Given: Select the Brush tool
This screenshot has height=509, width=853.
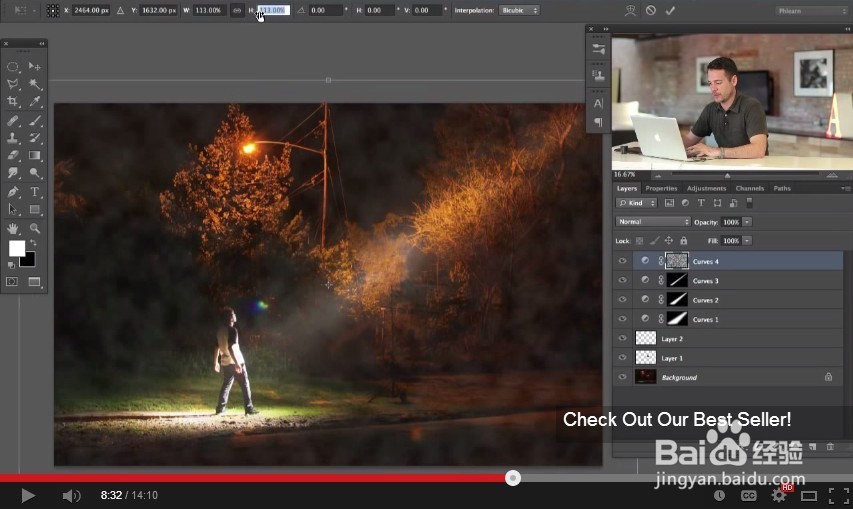Looking at the screenshot, I should tap(35, 121).
